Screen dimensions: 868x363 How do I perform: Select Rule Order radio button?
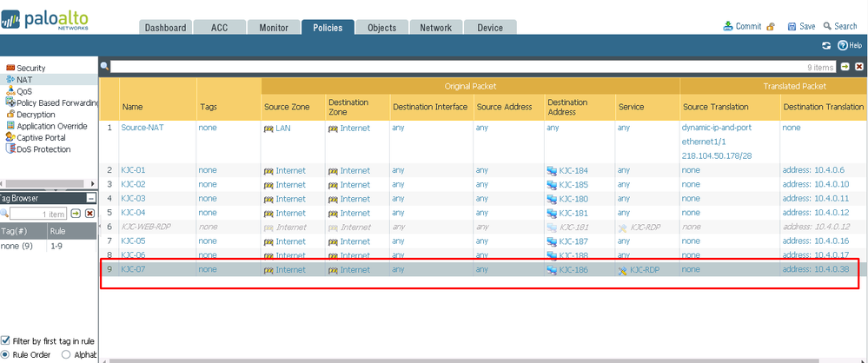click(6, 354)
